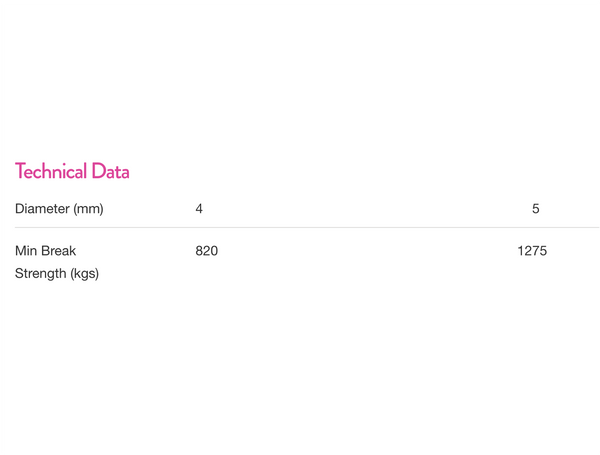Select the word "Min" in the row label
The width and height of the screenshot is (600, 455).
(27, 251)
